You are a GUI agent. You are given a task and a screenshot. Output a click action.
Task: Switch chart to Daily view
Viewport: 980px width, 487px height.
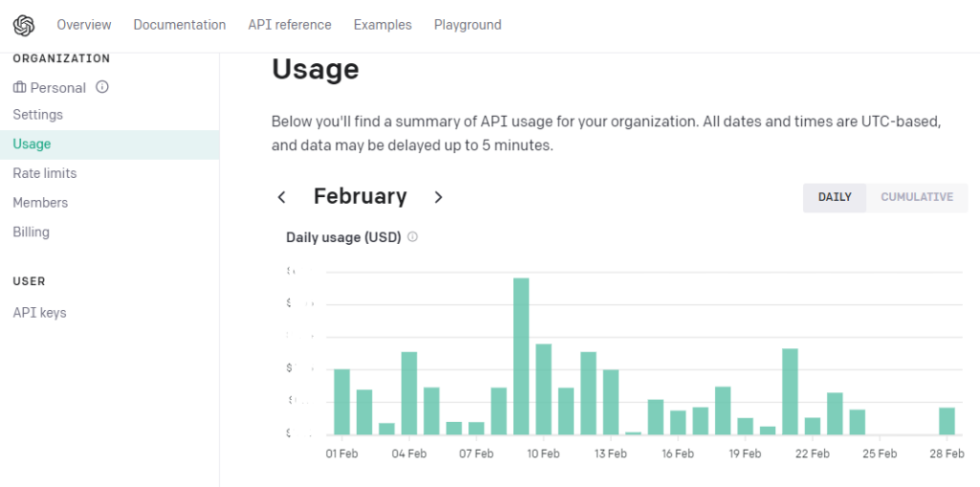pyautogui.click(x=835, y=197)
